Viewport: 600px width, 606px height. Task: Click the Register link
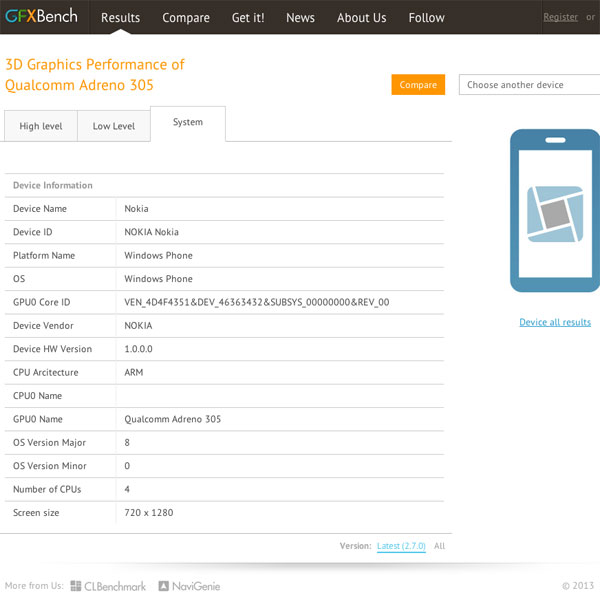point(560,17)
